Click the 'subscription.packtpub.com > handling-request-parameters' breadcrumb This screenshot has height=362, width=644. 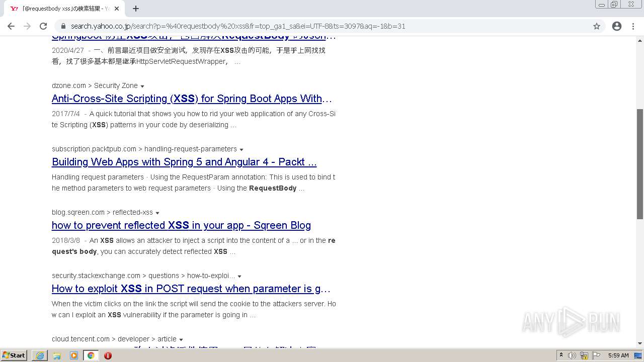pyautogui.click(x=144, y=149)
